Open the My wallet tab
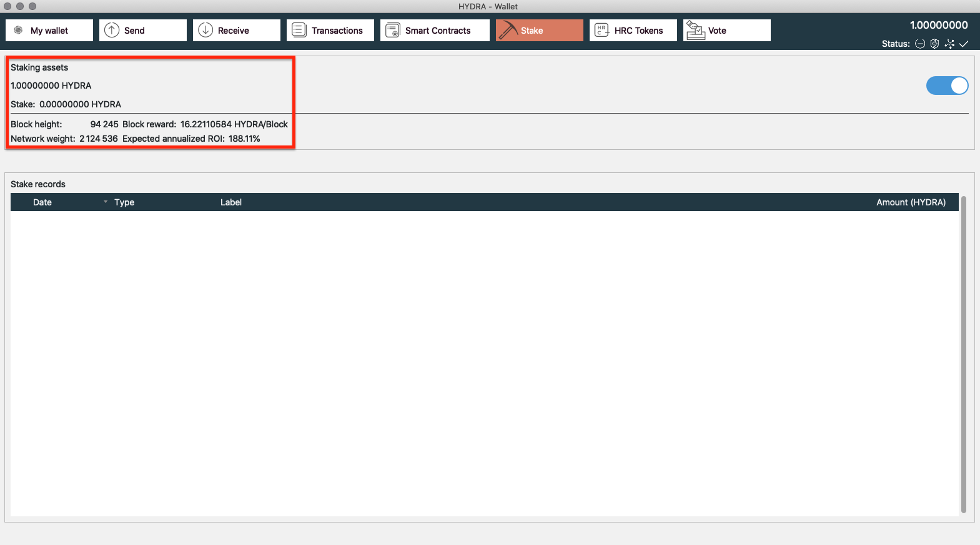 click(x=49, y=30)
